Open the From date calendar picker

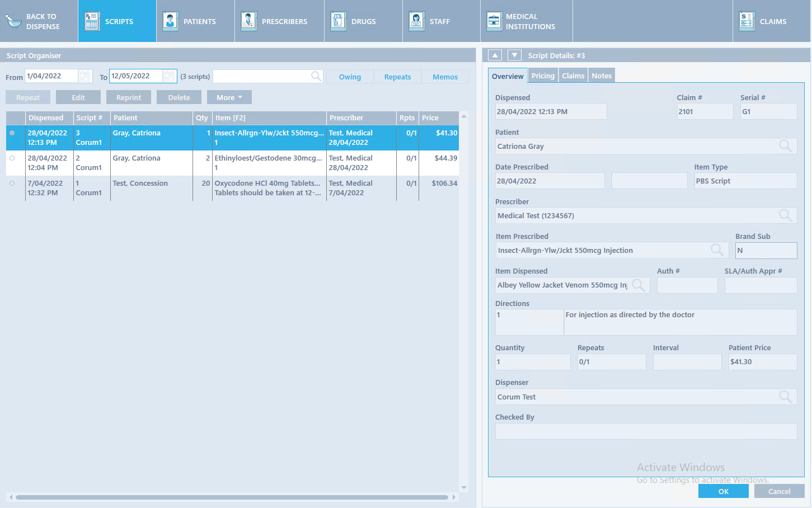click(x=85, y=76)
